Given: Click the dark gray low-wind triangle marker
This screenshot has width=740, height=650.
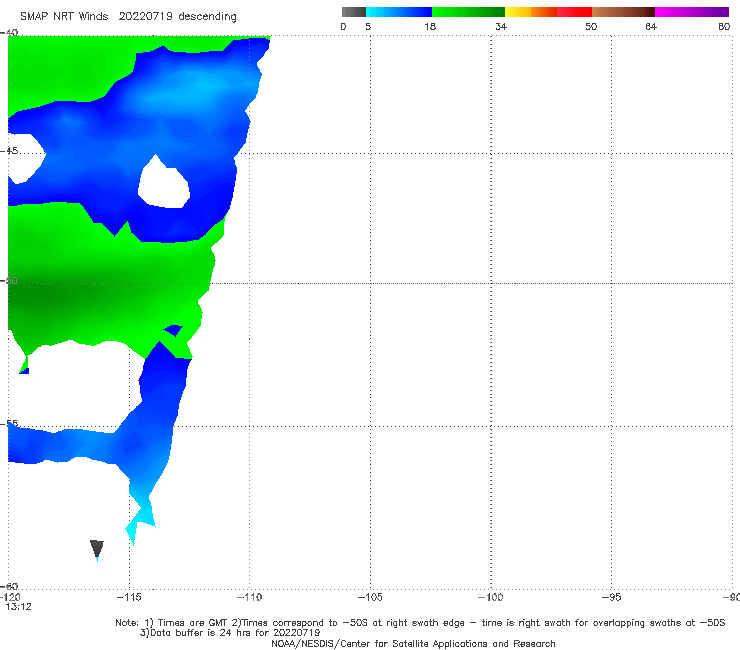Looking at the screenshot, I should click(x=97, y=549).
